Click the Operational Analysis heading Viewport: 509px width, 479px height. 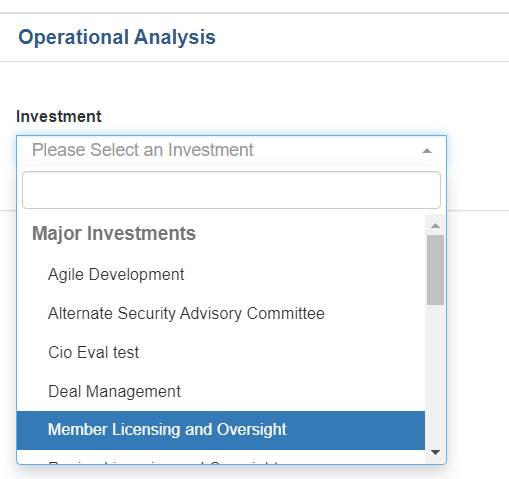pyautogui.click(x=117, y=37)
